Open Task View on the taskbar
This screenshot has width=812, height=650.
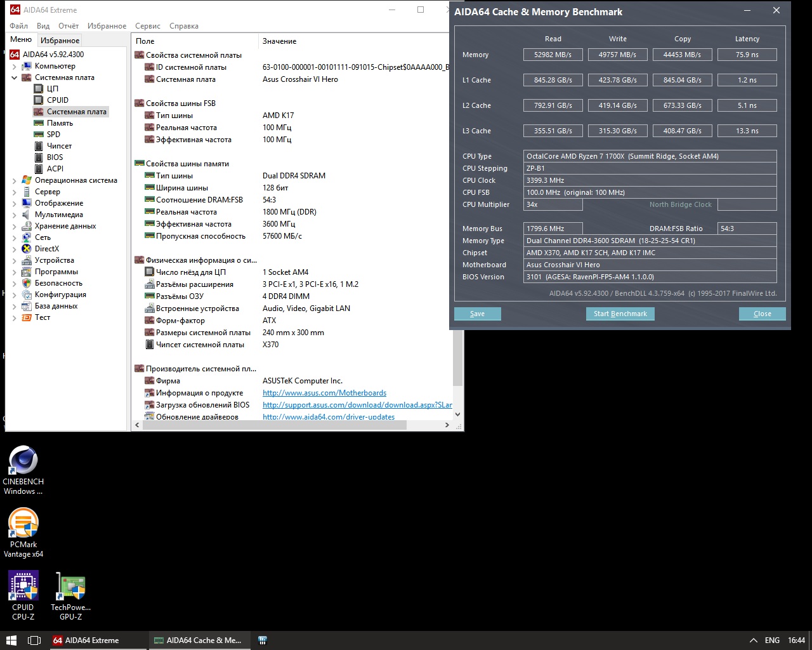tap(34, 640)
